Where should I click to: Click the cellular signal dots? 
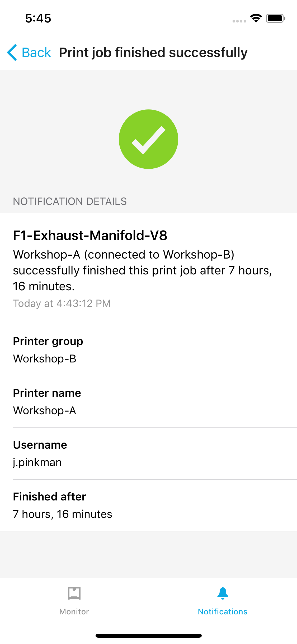[239, 21]
